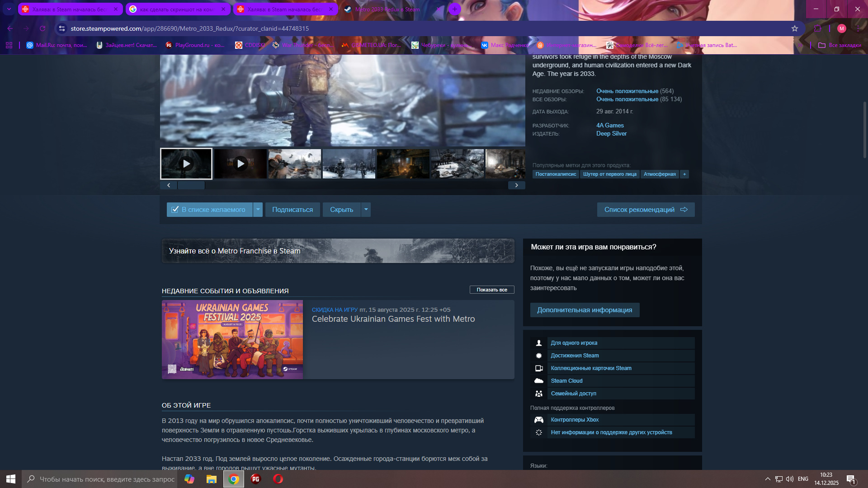Viewport: 868px width, 488px height.
Task: Open the 4A Games developer link
Action: pyautogui.click(x=609, y=125)
